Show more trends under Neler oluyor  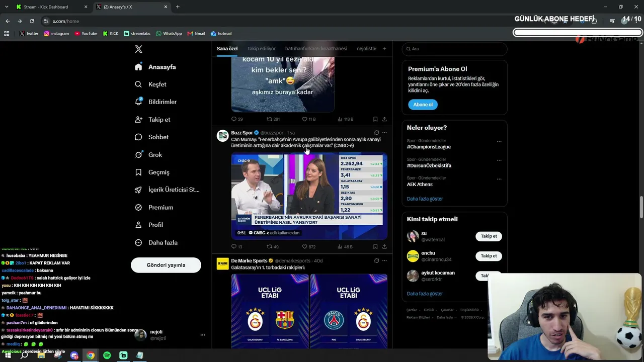[425, 199]
